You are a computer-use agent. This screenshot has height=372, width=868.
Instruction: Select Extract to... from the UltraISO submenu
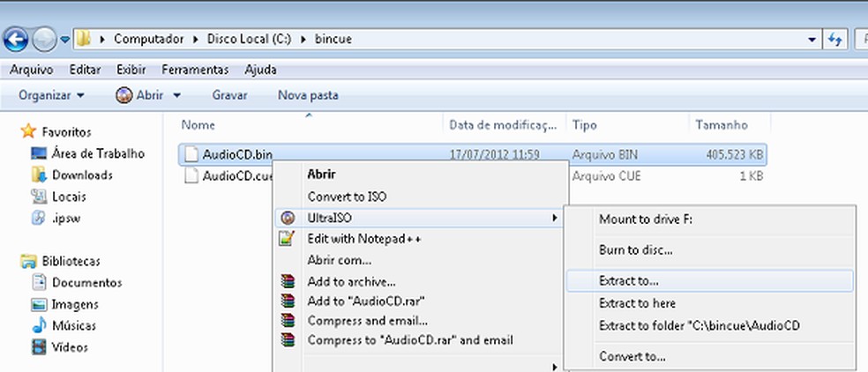[x=629, y=281]
